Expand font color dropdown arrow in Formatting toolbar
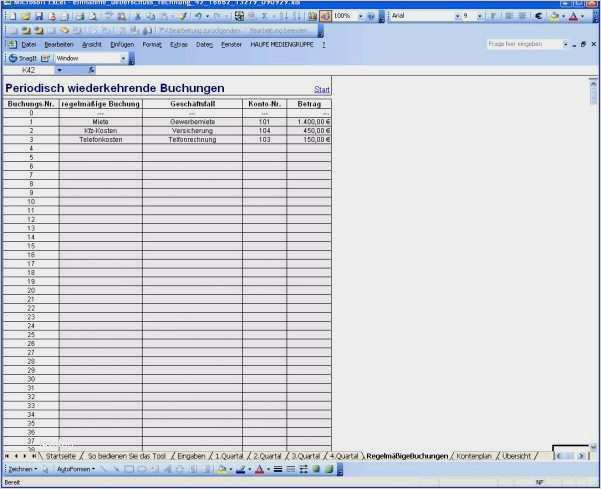This screenshot has width=601, height=489. point(583,16)
